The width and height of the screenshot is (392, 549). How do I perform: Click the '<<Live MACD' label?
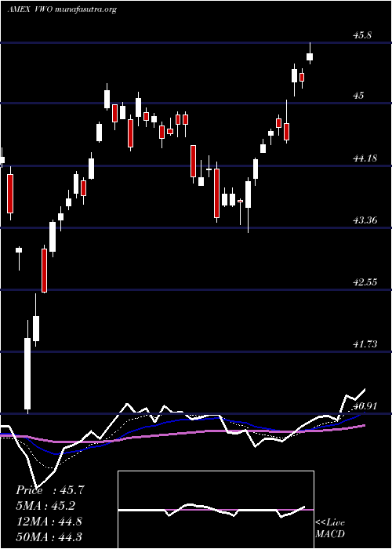click(330, 528)
